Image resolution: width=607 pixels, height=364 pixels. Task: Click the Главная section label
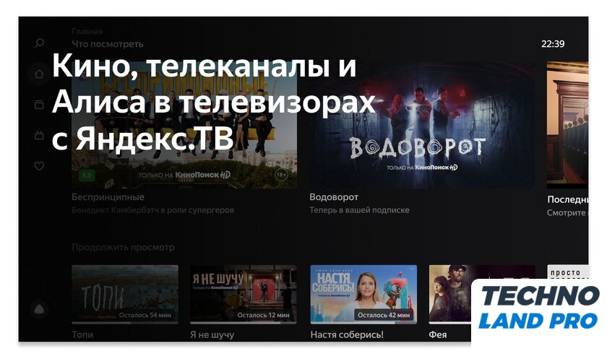click(x=87, y=32)
